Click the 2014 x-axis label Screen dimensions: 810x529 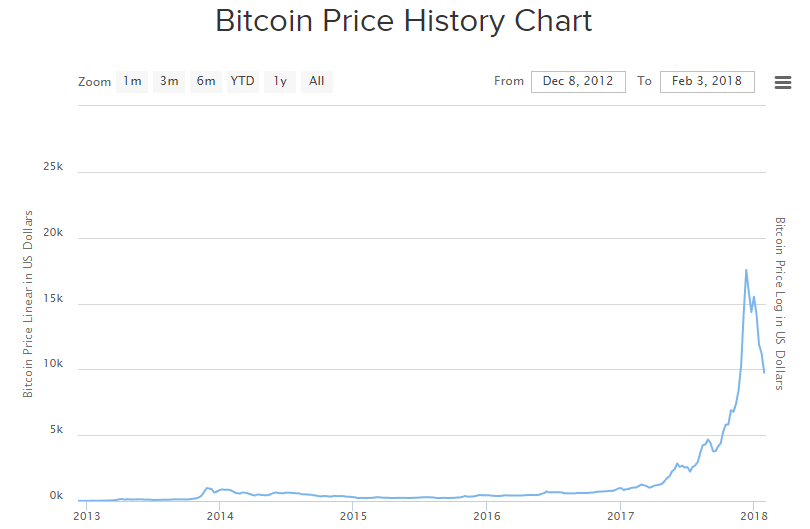click(x=219, y=516)
